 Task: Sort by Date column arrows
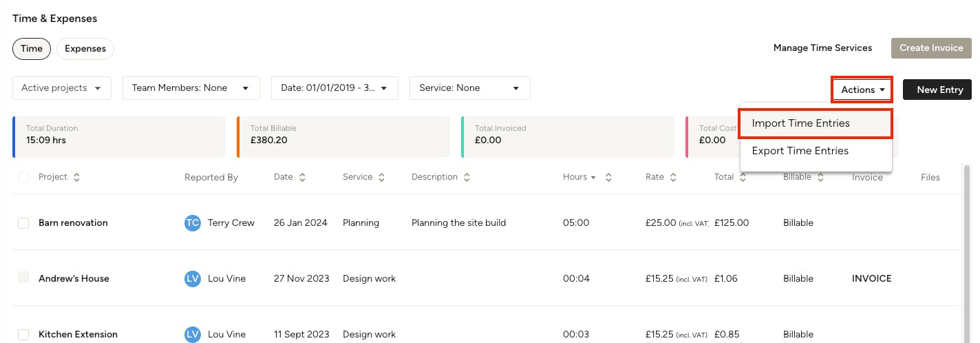[302, 177]
